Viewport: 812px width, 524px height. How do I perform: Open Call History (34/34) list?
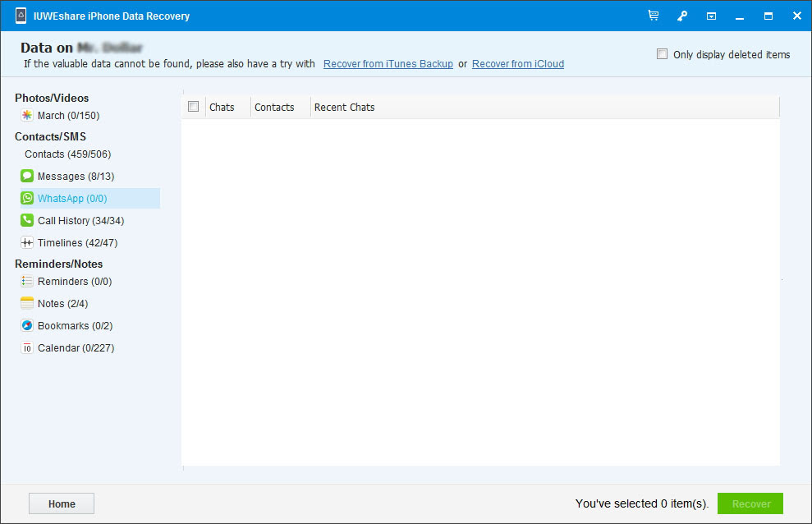click(x=80, y=221)
